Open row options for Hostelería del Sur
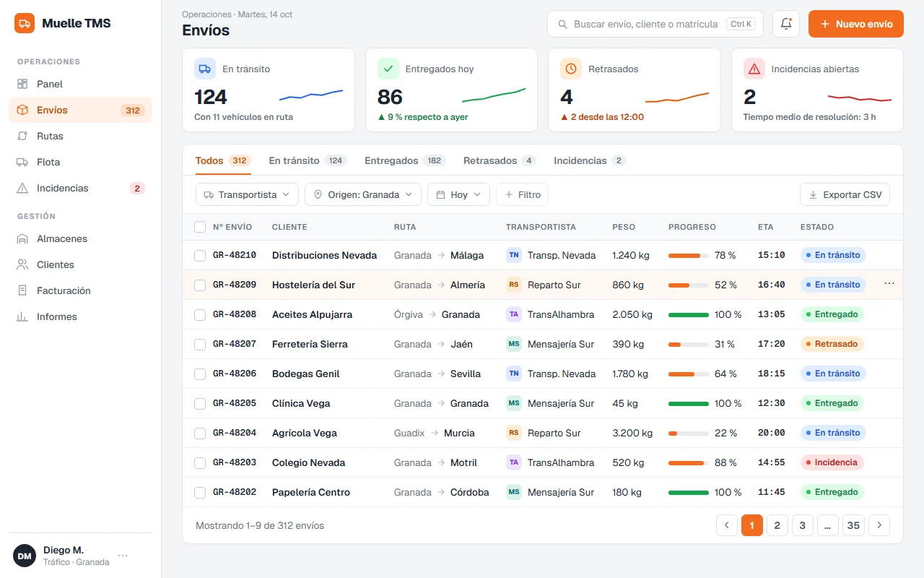The image size is (924, 578). point(889,284)
